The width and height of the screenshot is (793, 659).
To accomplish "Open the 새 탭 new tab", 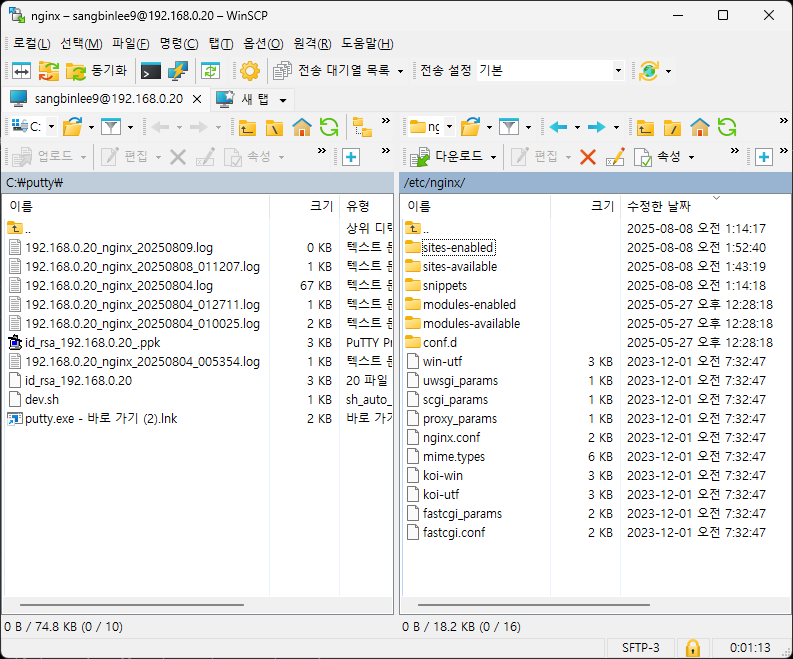I will 244,99.
